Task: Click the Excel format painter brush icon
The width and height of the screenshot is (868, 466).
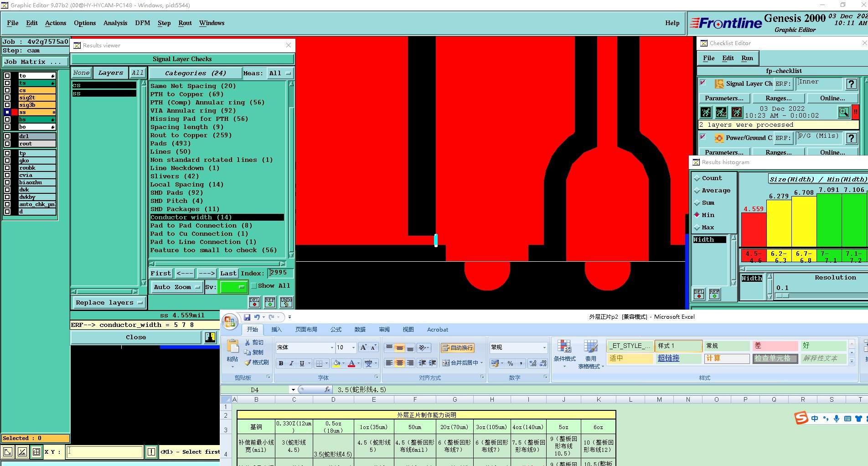Action: 248,362
